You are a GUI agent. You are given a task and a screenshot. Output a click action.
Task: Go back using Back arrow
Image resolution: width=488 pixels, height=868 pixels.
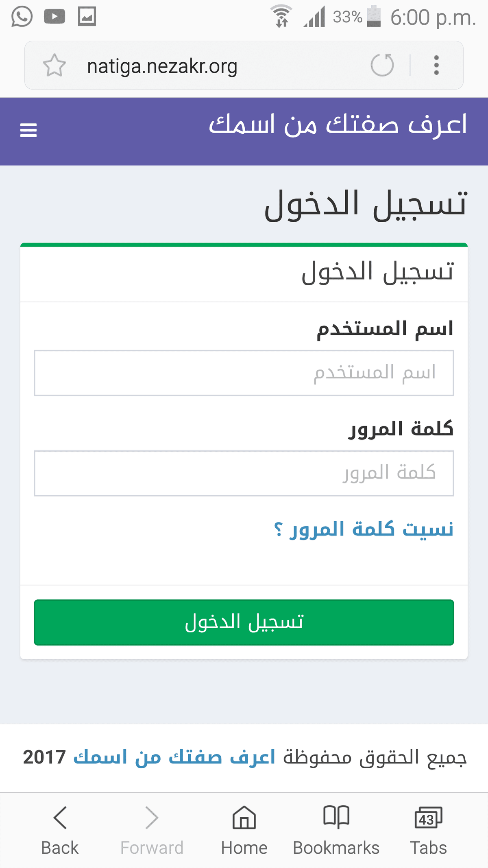60,818
